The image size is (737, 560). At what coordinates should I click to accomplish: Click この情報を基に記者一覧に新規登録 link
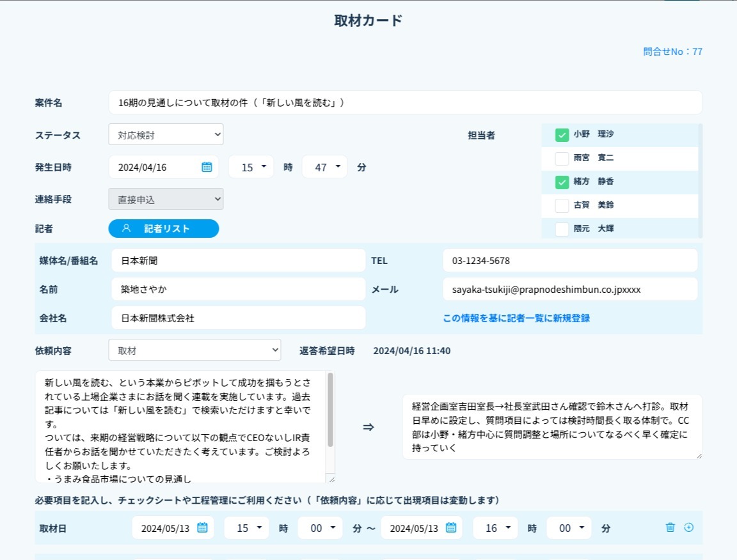point(516,318)
